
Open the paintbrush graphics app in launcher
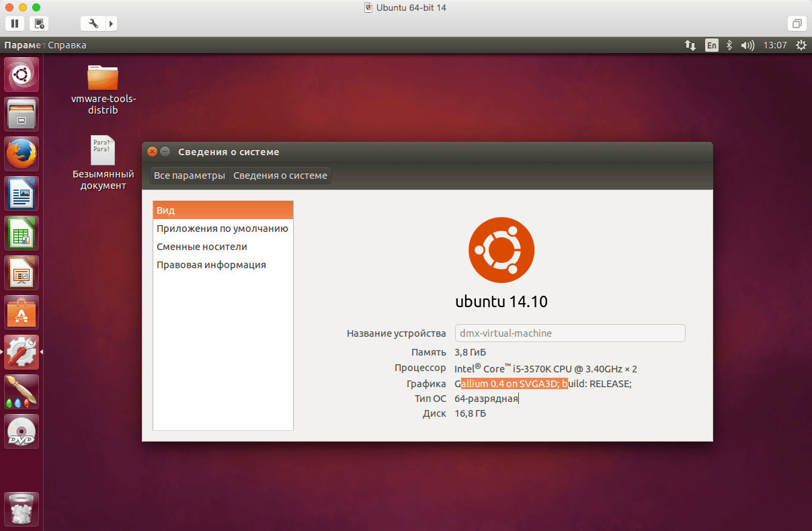[22, 392]
